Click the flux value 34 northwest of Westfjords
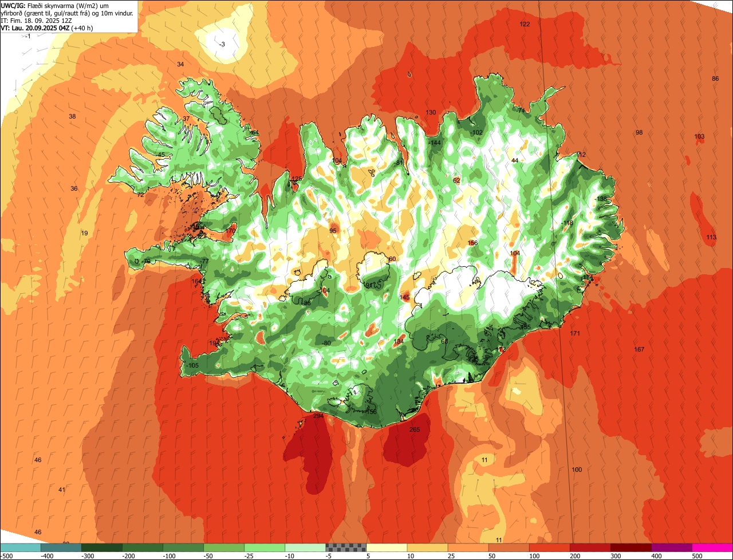The width and height of the screenshot is (733, 560). point(180,64)
